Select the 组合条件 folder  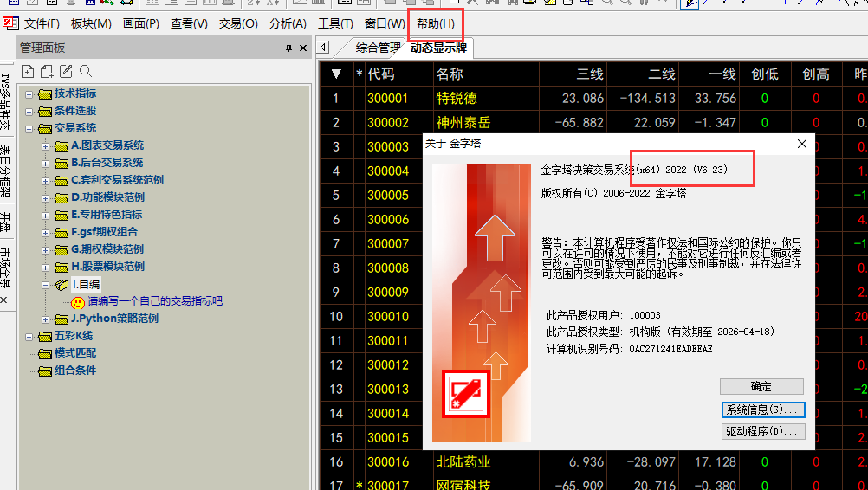[x=75, y=371]
